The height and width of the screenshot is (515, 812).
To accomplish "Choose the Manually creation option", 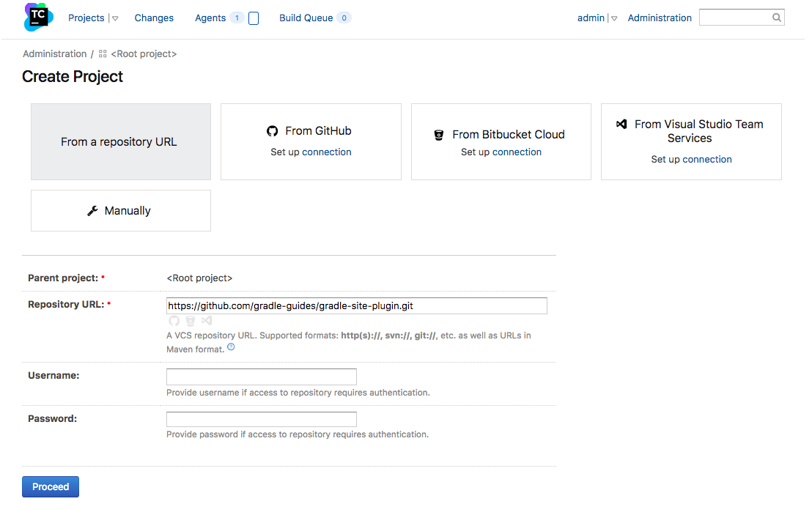I will point(120,211).
